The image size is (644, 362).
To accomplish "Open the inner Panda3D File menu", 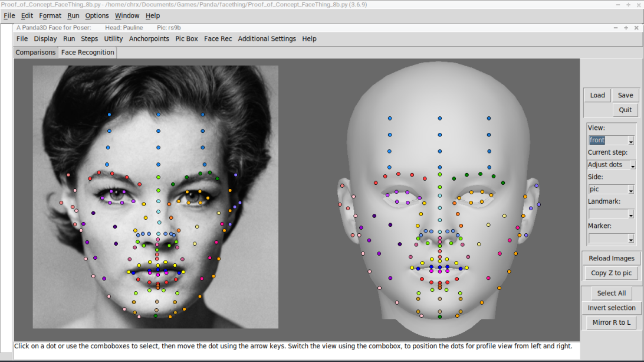I will point(22,38).
